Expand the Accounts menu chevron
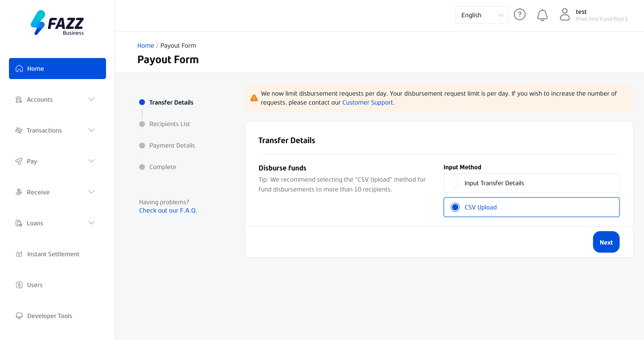Viewport: 644px width, 340px height. point(91,99)
